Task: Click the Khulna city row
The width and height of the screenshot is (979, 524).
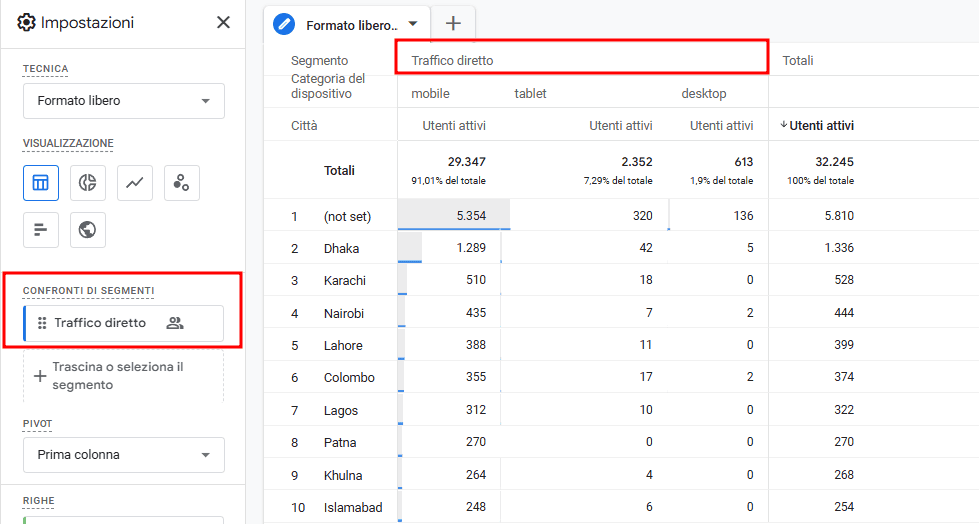Action: click(x=343, y=475)
